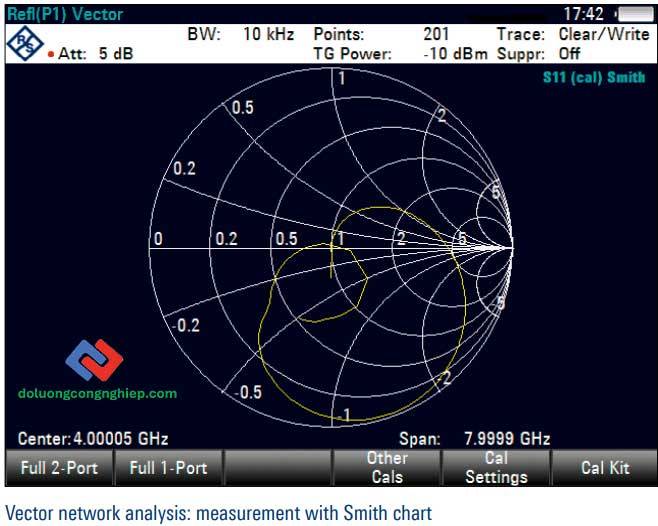
Task: Open the Other Cals softkey menu
Action: point(387,468)
